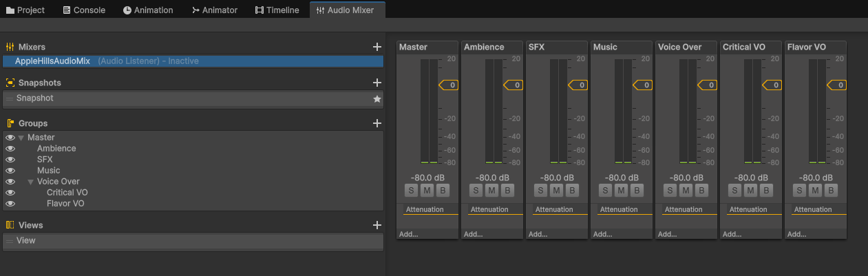The width and height of the screenshot is (868, 276).
Task: Hide the Ambience group with eye icon
Action: point(10,149)
